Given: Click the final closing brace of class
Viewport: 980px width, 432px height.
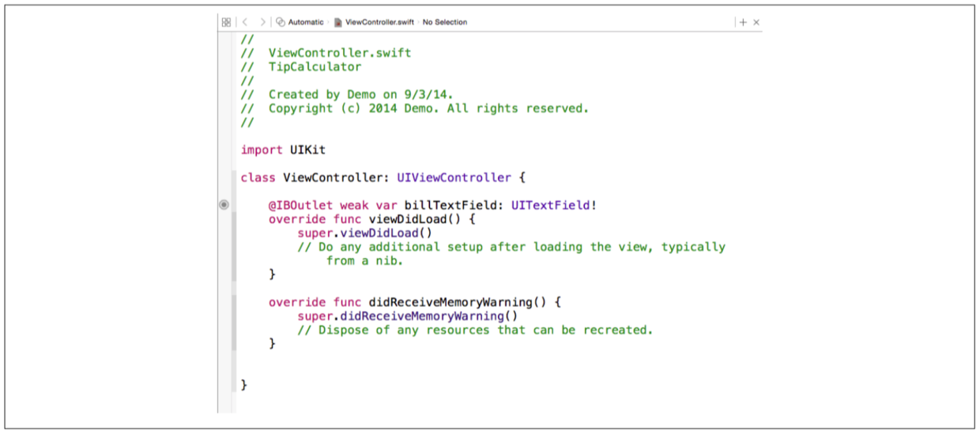Looking at the screenshot, I should coord(244,385).
